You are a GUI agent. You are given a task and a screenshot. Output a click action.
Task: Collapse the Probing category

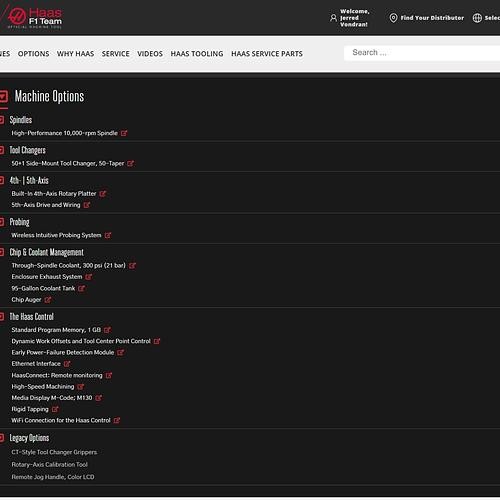pos(2,222)
